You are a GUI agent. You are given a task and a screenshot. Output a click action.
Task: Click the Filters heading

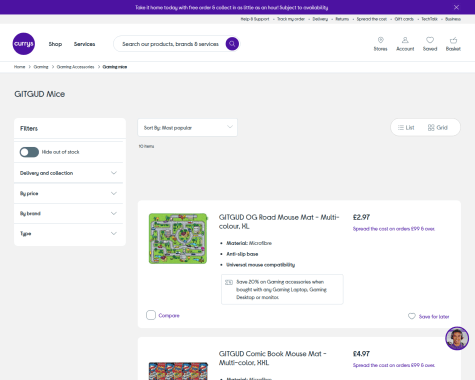tap(29, 128)
